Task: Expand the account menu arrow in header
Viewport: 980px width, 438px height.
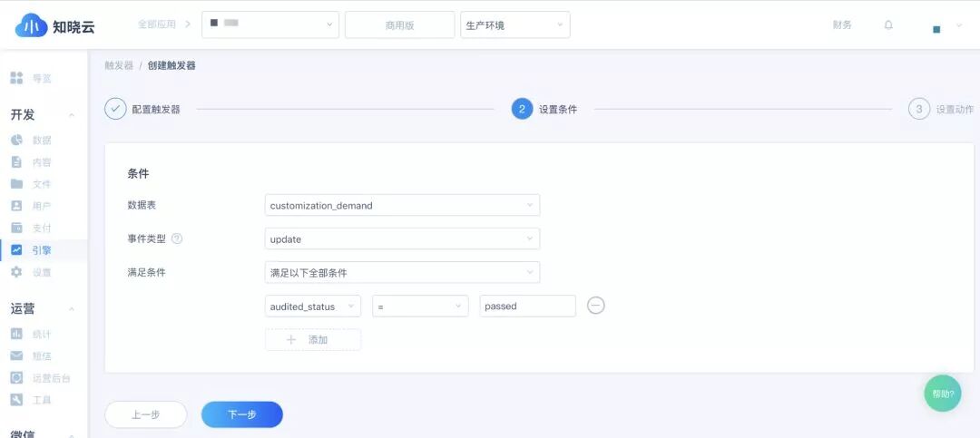Action: coord(959,25)
